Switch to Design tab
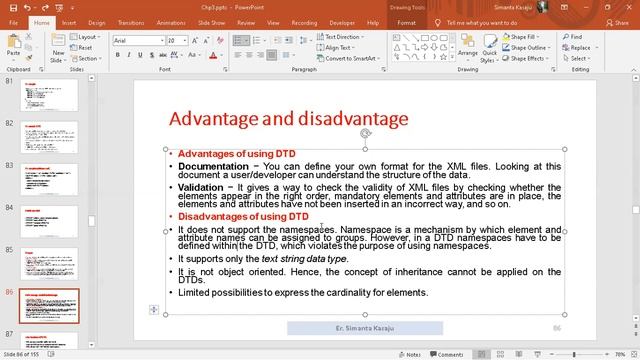This screenshot has height=360, width=640. (x=96, y=23)
